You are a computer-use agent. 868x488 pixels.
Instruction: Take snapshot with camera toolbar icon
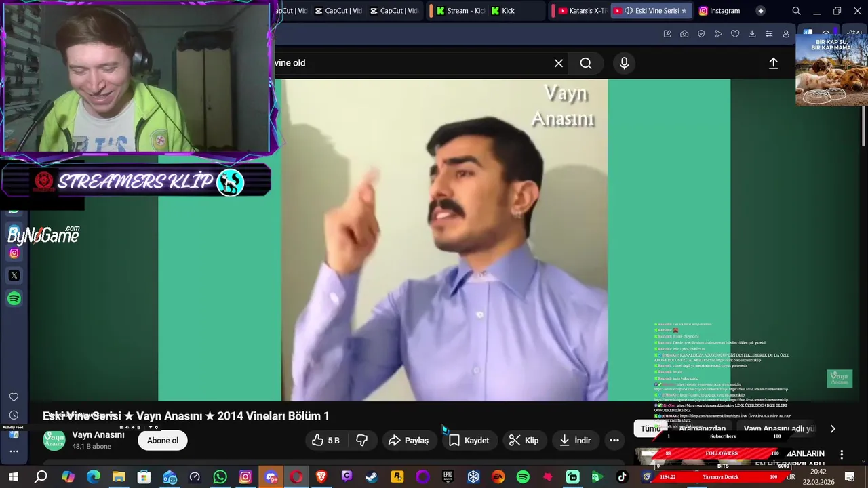[x=684, y=34]
